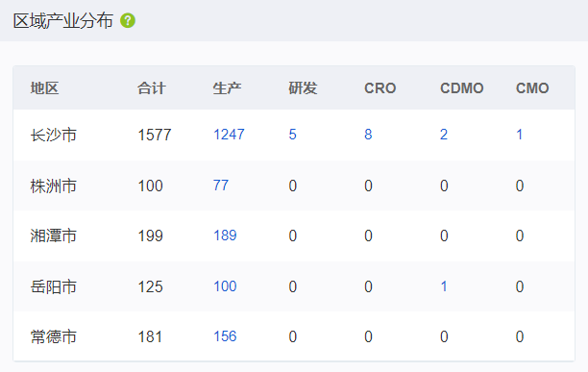This screenshot has width=588, height=372.
Task: Open Changsha production count 1247
Action: coord(229,135)
